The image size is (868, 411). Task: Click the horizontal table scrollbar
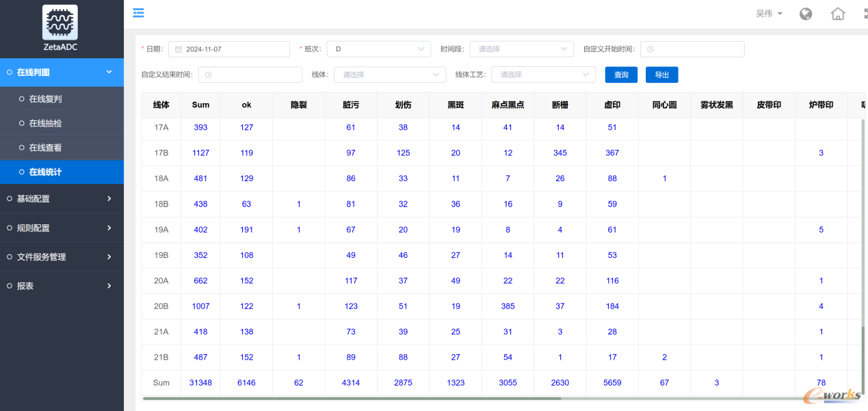[352, 398]
